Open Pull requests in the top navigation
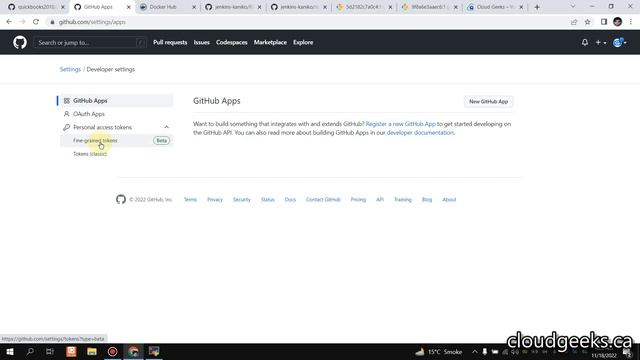Image resolution: width=640 pixels, height=360 pixels. [x=170, y=42]
